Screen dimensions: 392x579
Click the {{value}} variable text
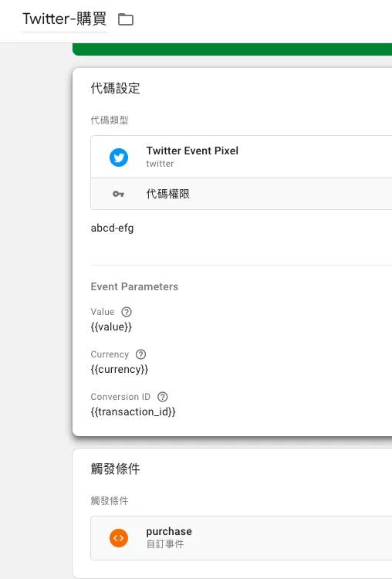(x=111, y=327)
